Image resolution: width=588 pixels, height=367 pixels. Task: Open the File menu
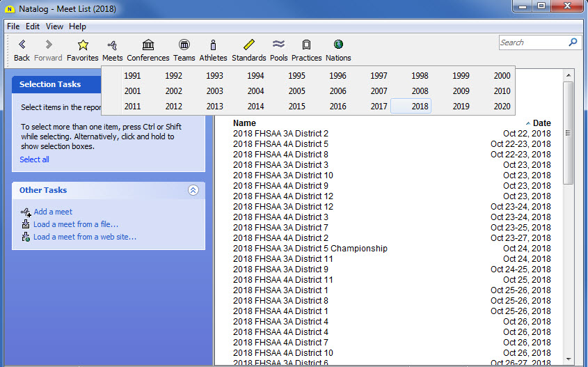(13, 26)
